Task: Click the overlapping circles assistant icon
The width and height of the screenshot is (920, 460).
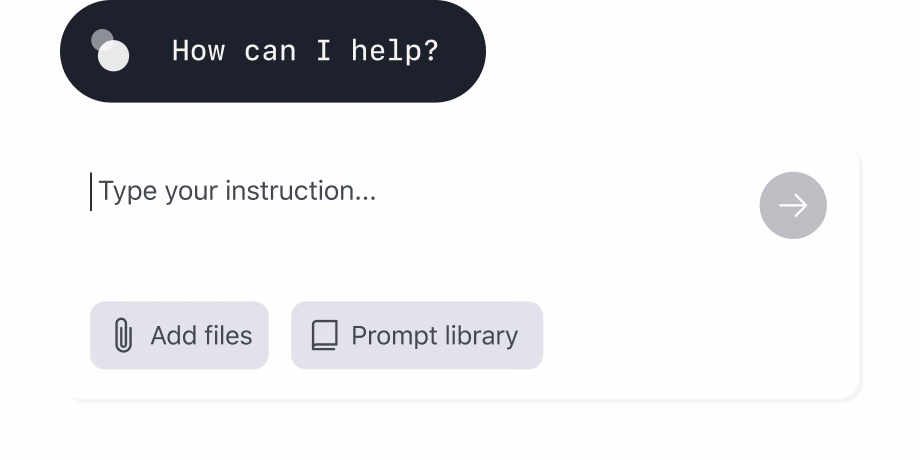Action: [x=110, y=51]
